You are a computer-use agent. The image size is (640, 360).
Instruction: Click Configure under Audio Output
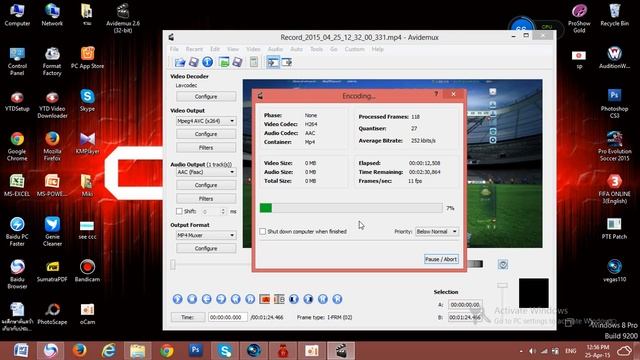pyautogui.click(x=206, y=185)
